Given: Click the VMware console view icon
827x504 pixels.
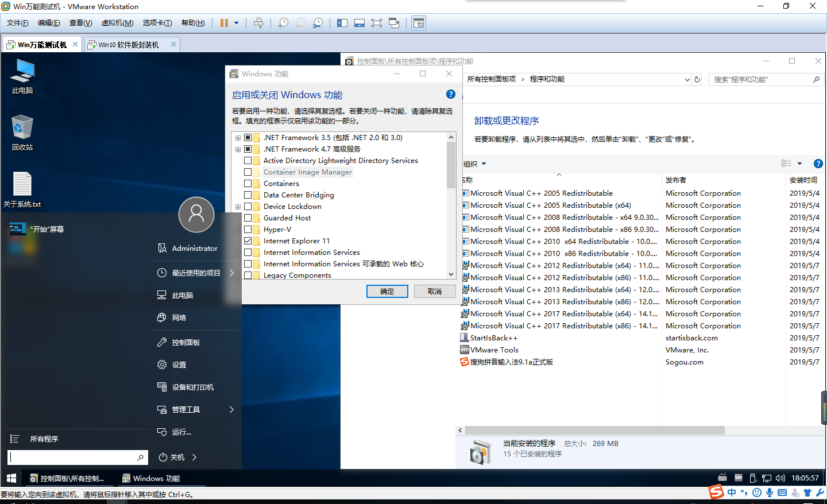Looking at the screenshot, I should (x=419, y=23).
